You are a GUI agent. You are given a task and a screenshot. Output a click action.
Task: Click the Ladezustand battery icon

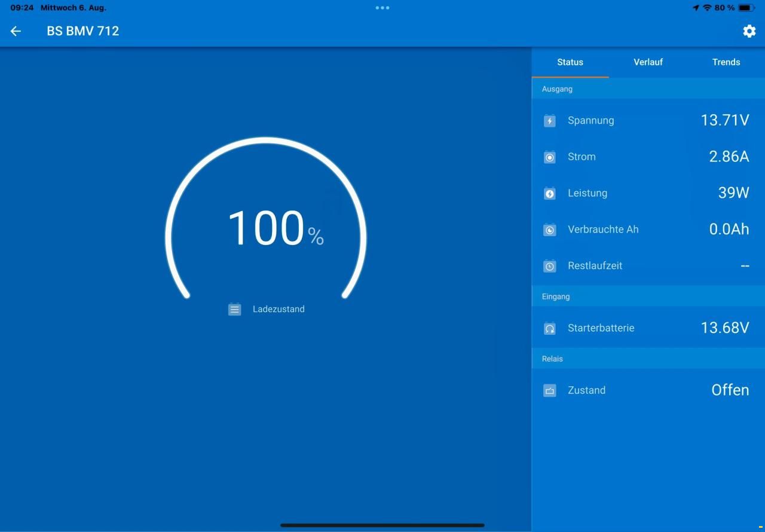click(x=235, y=309)
